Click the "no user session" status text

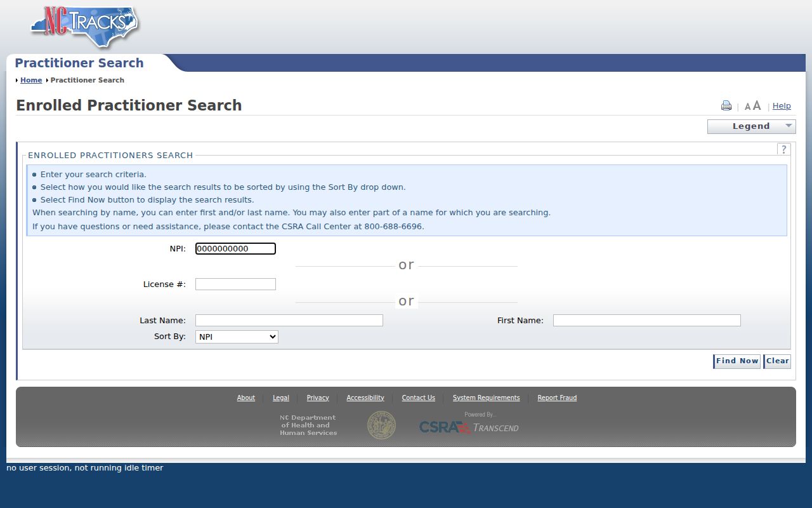tap(85, 468)
